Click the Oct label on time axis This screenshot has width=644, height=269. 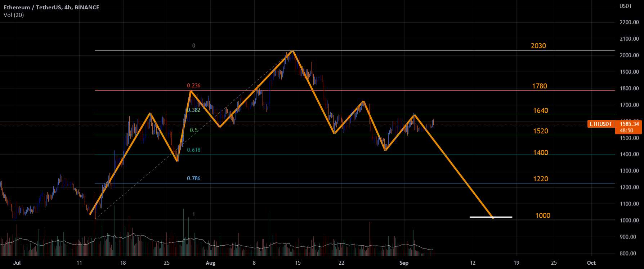click(x=591, y=263)
